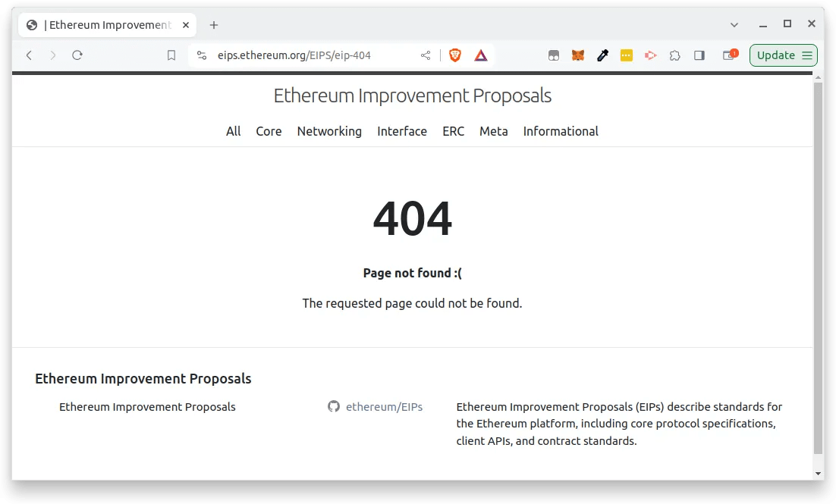Reload the page

(x=77, y=55)
